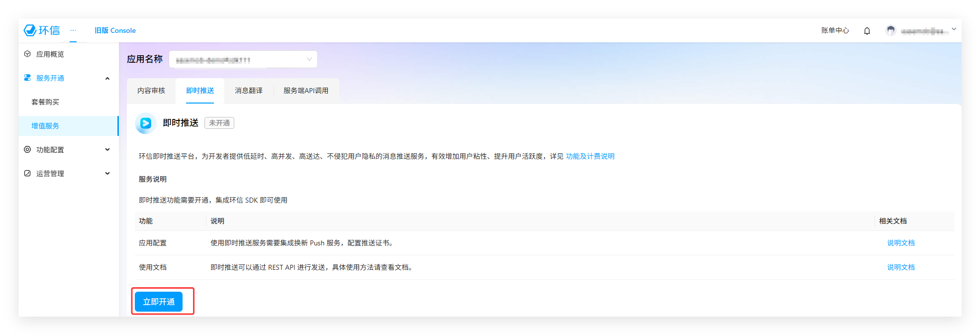Viewport: 980px width, 335px height.
Task: Click the 环信 logo
Action: [x=42, y=30]
